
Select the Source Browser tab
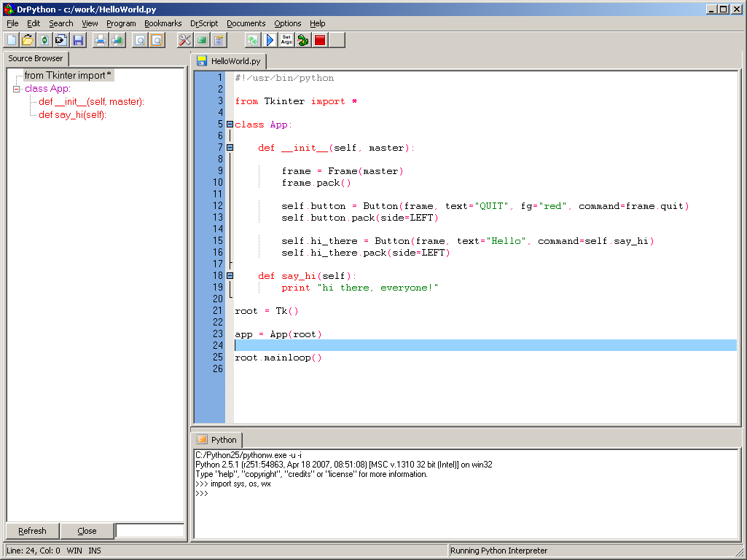pos(36,58)
